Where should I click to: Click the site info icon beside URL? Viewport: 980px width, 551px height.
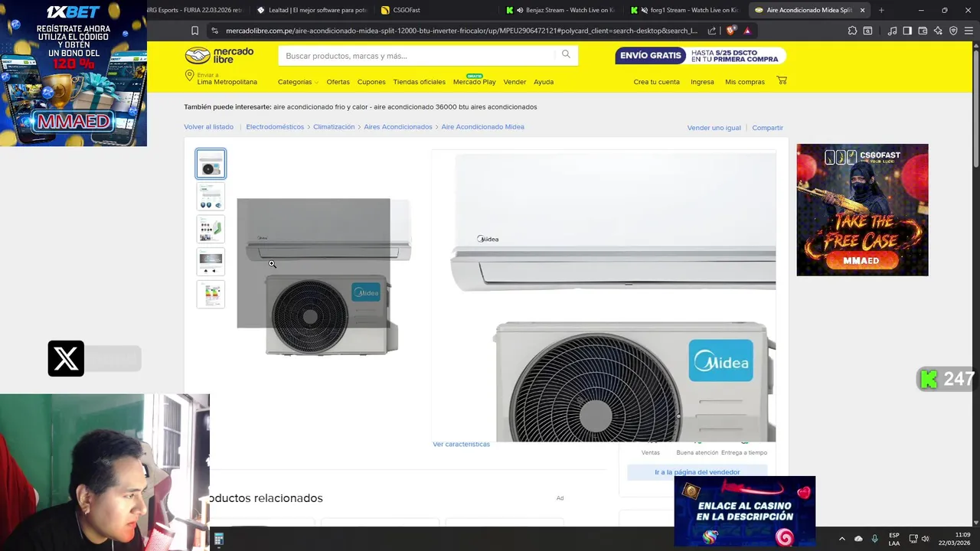(214, 31)
